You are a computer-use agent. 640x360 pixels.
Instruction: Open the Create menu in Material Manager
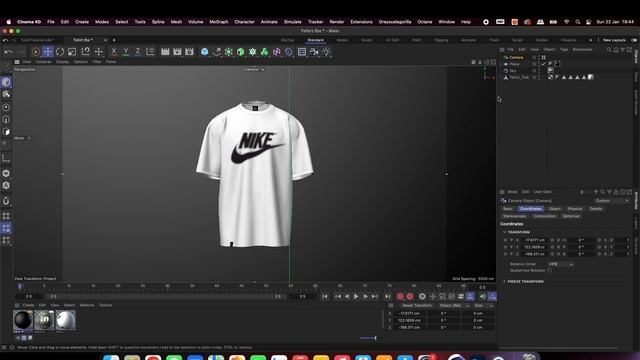click(28, 305)
